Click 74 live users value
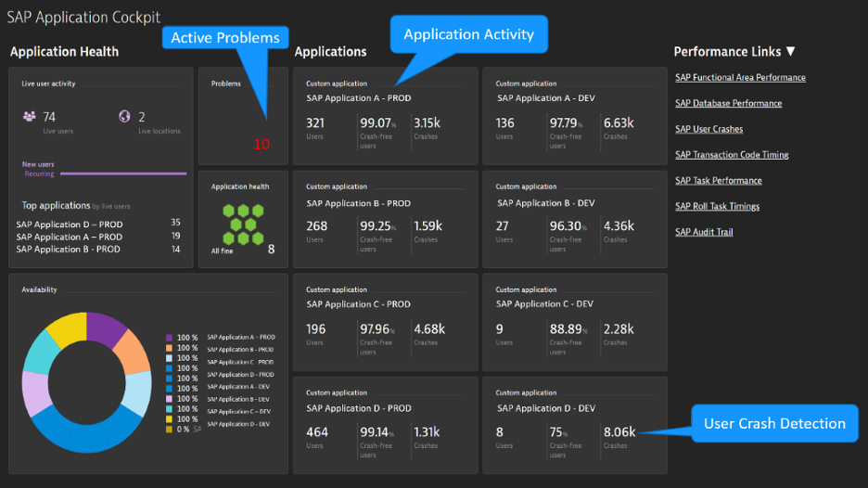This screenshot has height=488, width=868. (x=49, y=117)
